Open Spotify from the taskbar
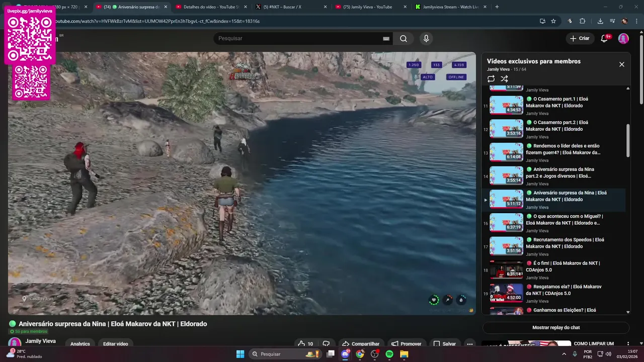The image size is (644, 362). pos(389,354)
